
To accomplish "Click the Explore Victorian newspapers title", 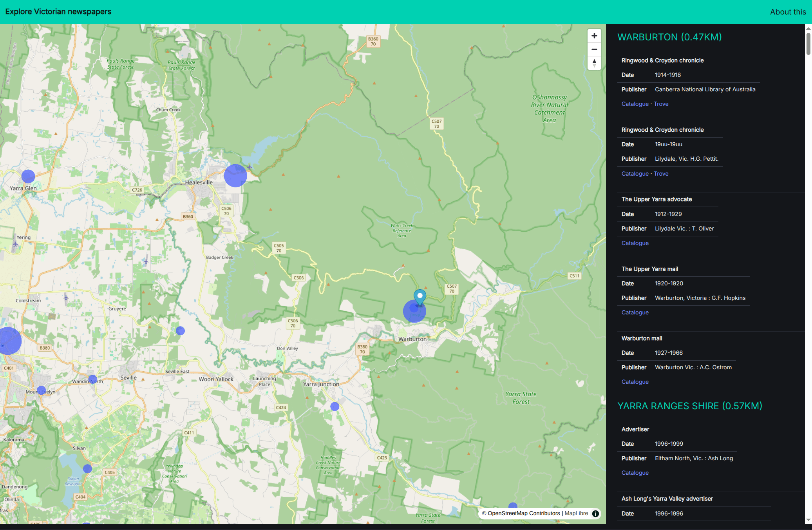I will (58, 12).
